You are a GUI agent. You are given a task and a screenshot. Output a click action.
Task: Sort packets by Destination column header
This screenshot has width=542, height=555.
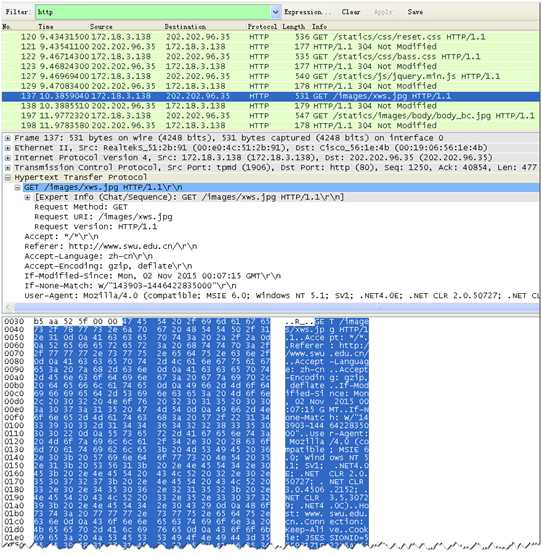click(x=185, y=27)
